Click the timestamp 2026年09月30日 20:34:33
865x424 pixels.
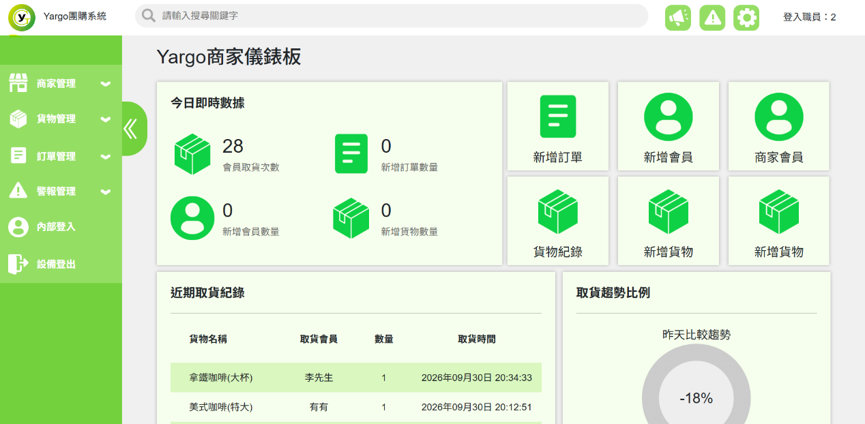477,378
